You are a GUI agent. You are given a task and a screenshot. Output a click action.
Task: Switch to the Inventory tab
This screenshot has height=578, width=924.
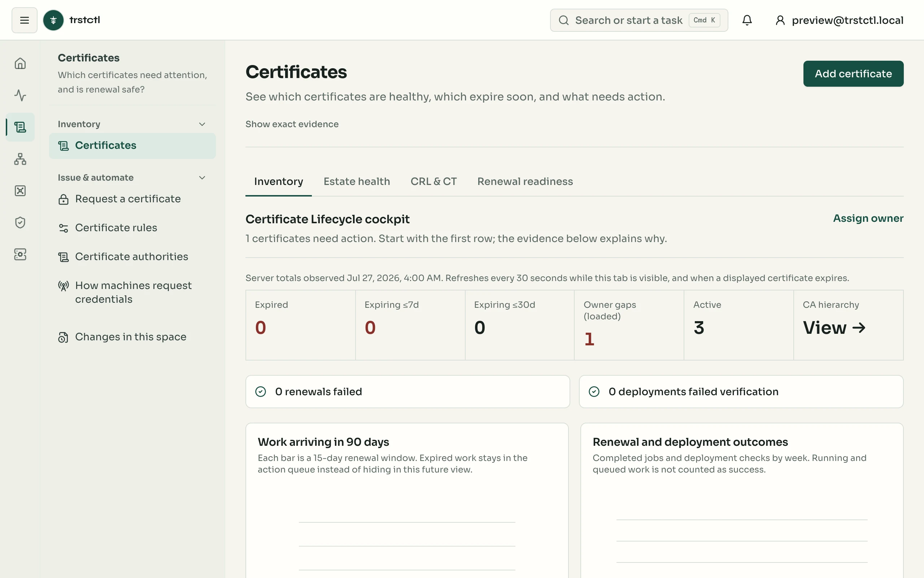click(x=278, y=181)
